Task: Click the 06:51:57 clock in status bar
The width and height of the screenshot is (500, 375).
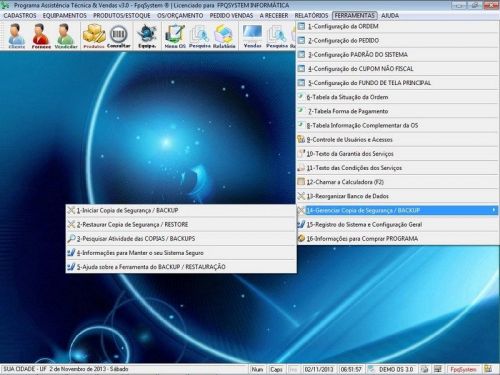Action: pyautogui.click(x=351, y=369)
